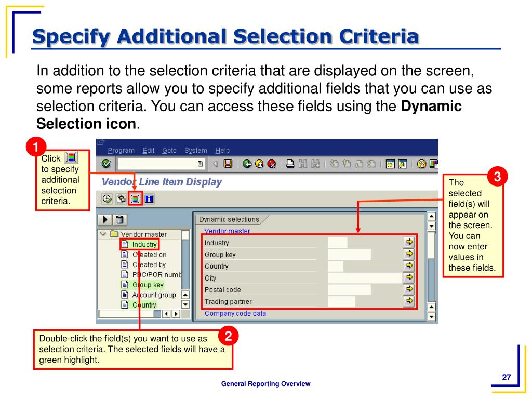532x399 pixels.
Task: Open the Program menu
Action: [x=121, y=150]
